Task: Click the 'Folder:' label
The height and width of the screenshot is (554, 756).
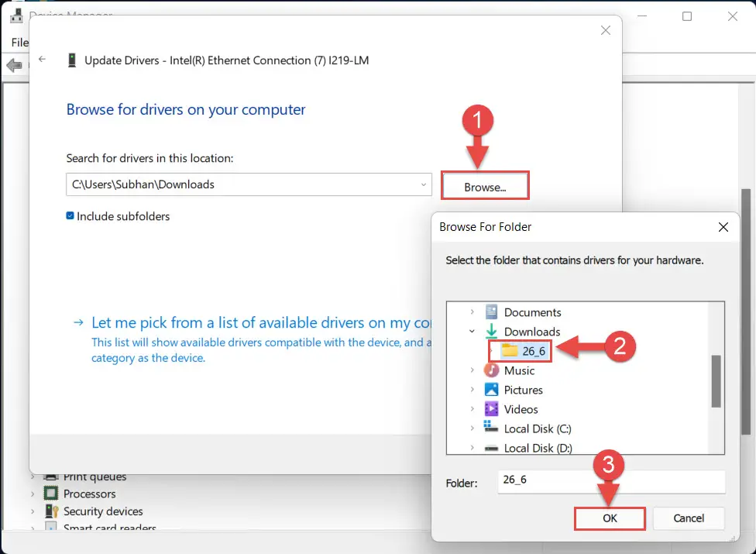Action: (x=462, y=483)
